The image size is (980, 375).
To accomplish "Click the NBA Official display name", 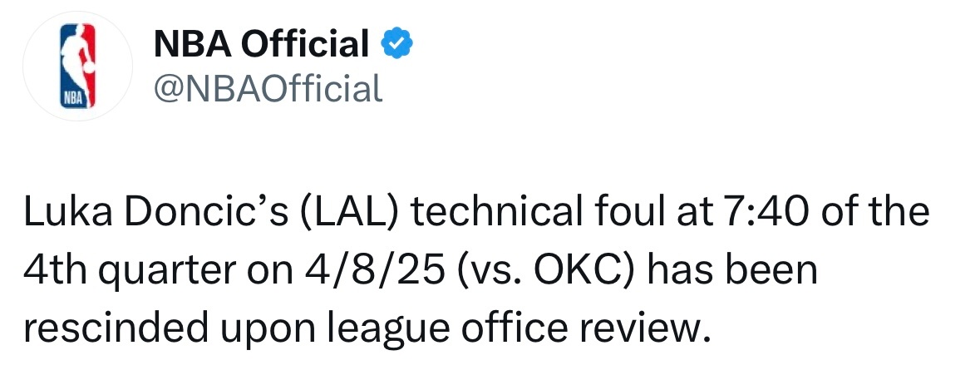I will tap(261, 44).
